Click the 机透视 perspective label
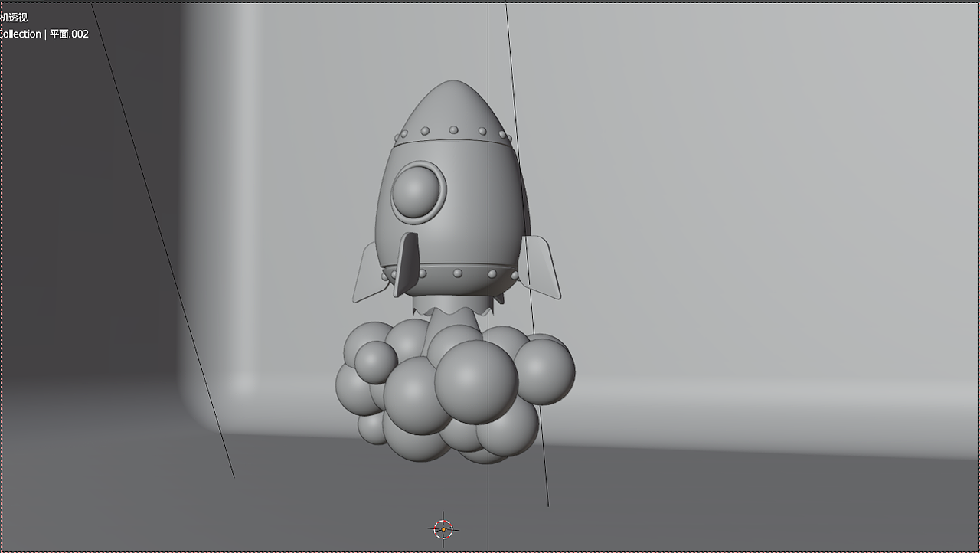Image resolution: width=980 pixels, height=553 pixels. [x=14, y=16]
